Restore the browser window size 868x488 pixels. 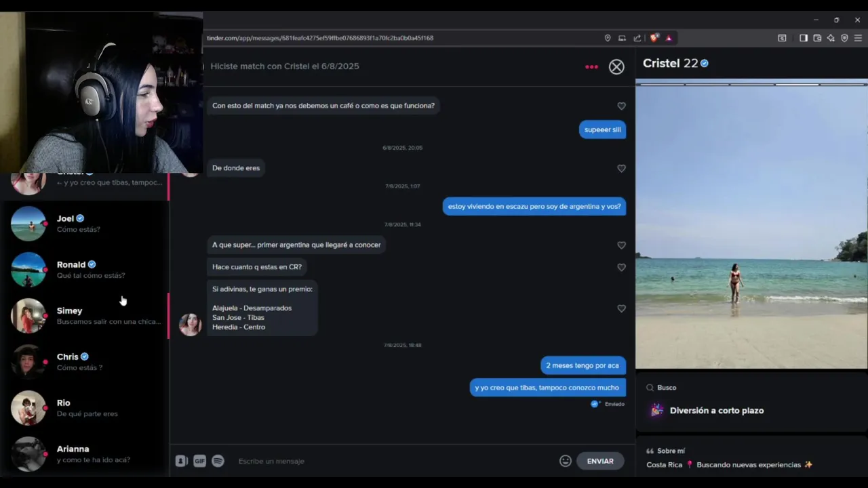[x=837, y=20]
